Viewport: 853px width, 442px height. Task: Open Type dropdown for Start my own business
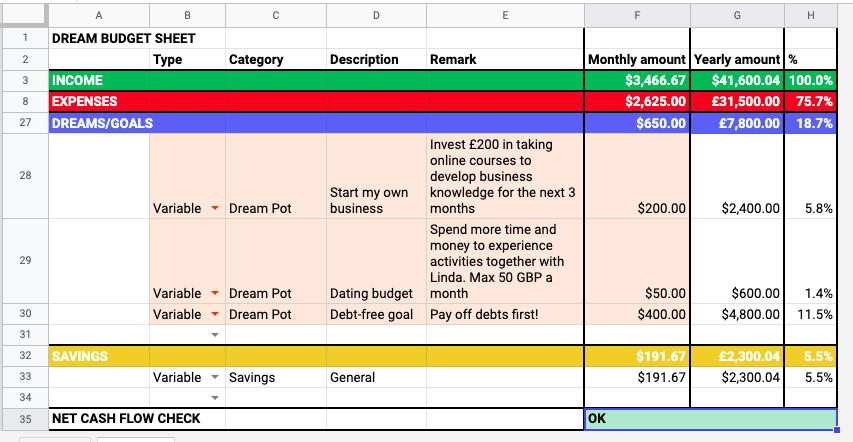(214, 209)
